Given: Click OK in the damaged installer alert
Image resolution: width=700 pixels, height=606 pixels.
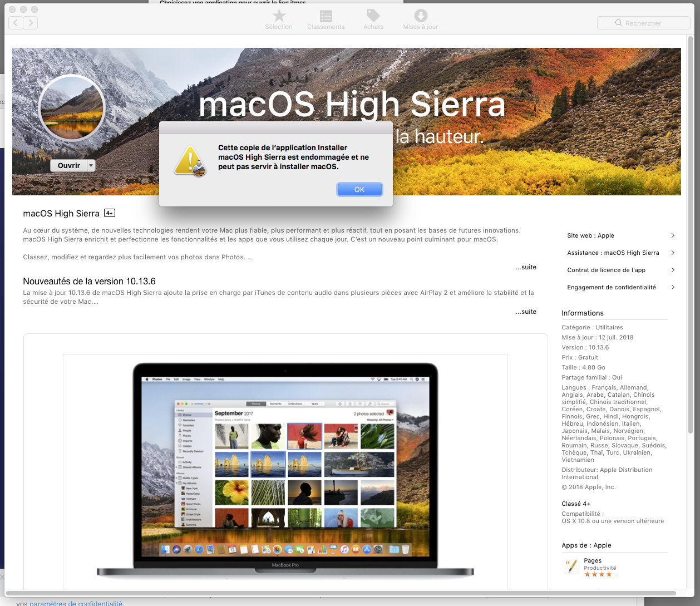Looking at the screenshot, I should tap(359, 190).
